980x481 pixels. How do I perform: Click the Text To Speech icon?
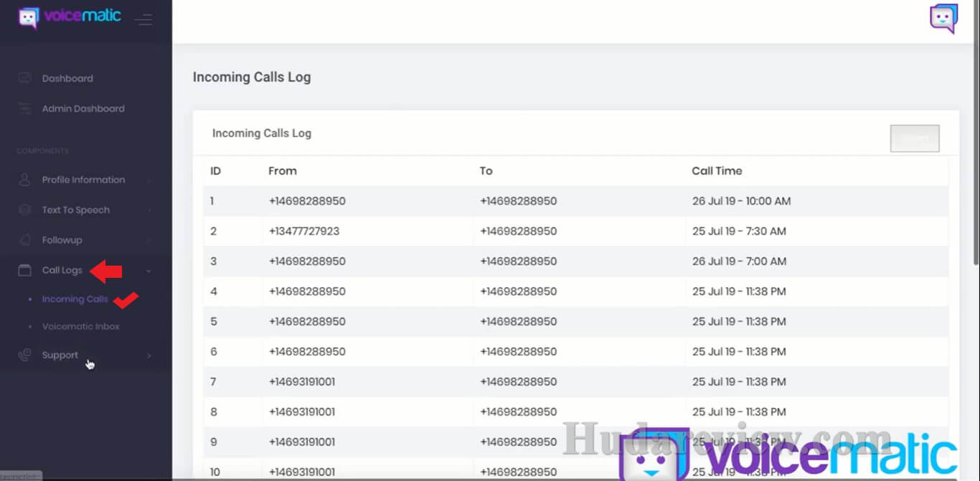(x=25, y=210)
